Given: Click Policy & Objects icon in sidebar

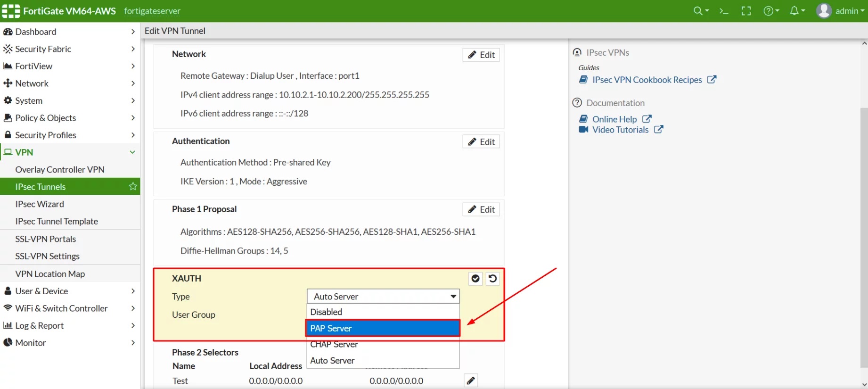Looking at the screenshot, I should (8, 117).
